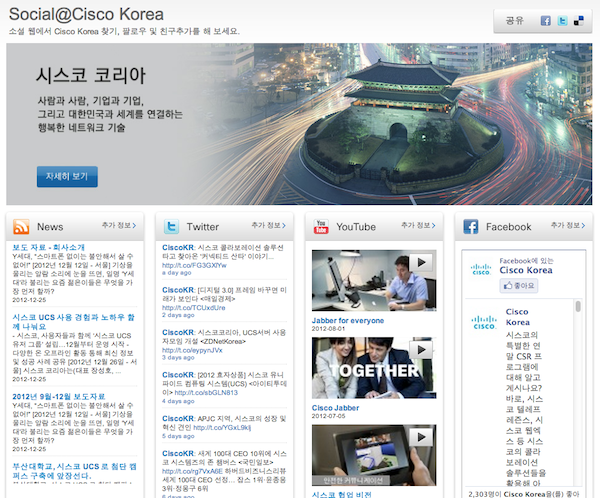This screenshot has width=600, height=498.
Task: Click date 2012-07-05 under Cisco Jabber
Action: [x=328, y=416]
